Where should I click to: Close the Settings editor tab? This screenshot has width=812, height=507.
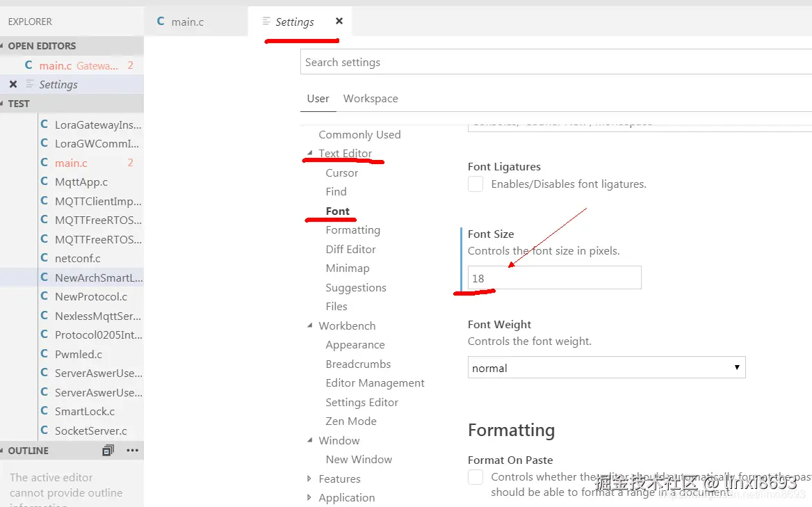339,21
